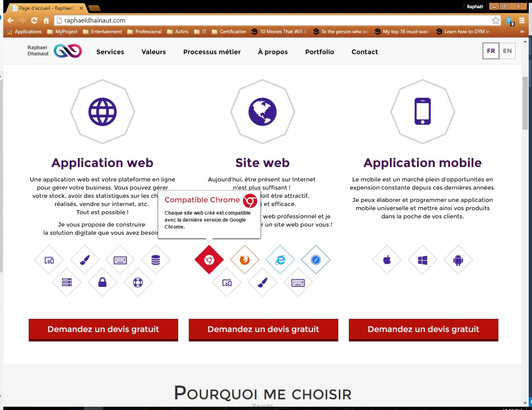This screenshot has height=410, width=532.
Task: Click the Windows platform diamond icon
Action: click(x=422, y=260)
